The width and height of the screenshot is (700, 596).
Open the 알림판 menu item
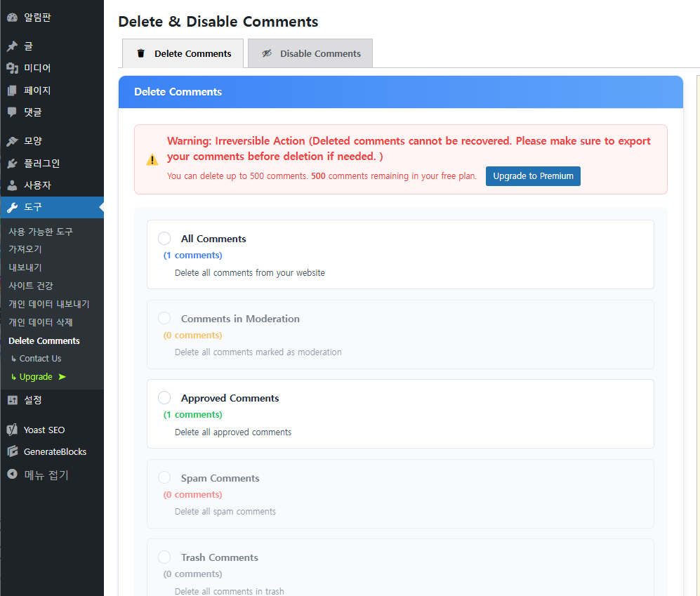52,18
